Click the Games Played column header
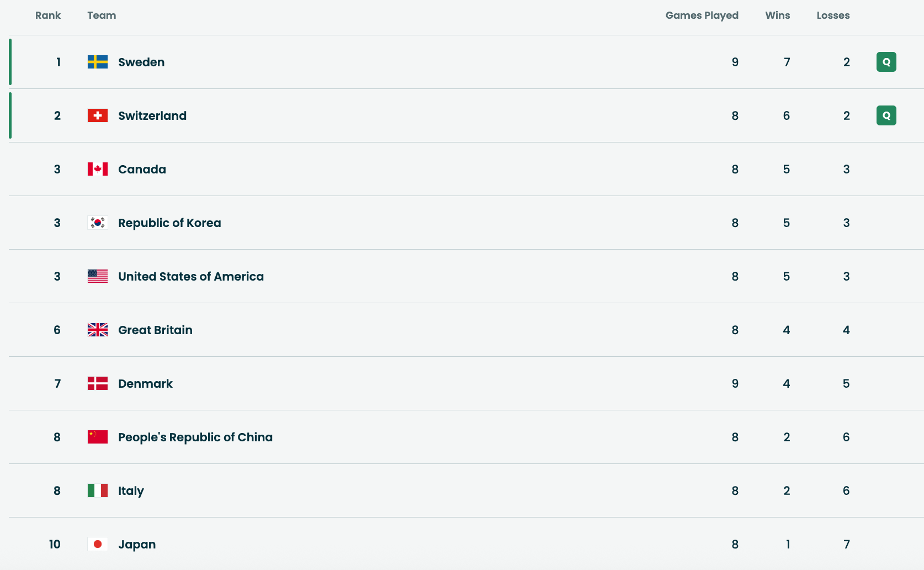This screenshot has height=570, width=924. point(702,15)
